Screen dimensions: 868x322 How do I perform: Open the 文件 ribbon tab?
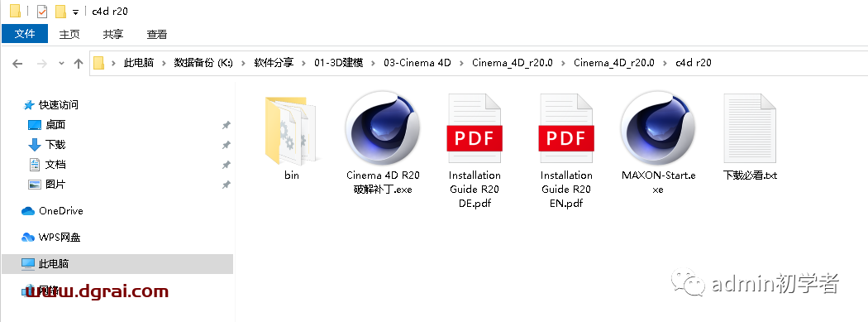click(x=25, y=34)
